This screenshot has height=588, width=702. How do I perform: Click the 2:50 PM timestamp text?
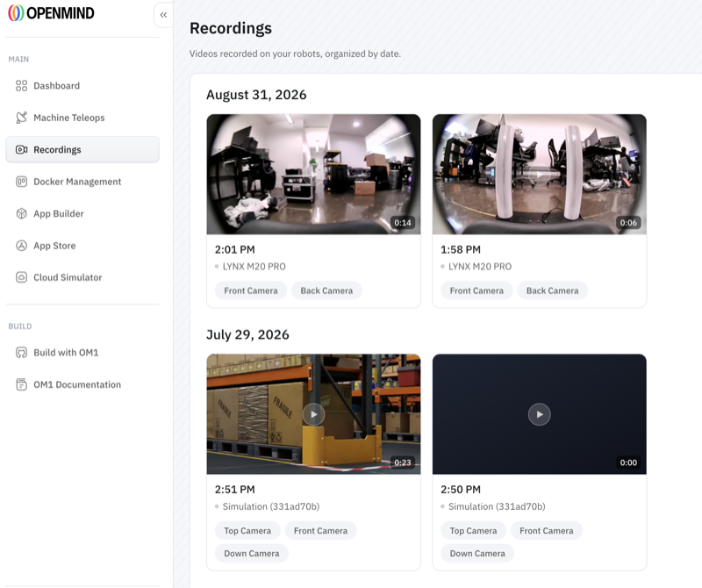[460, 490]
